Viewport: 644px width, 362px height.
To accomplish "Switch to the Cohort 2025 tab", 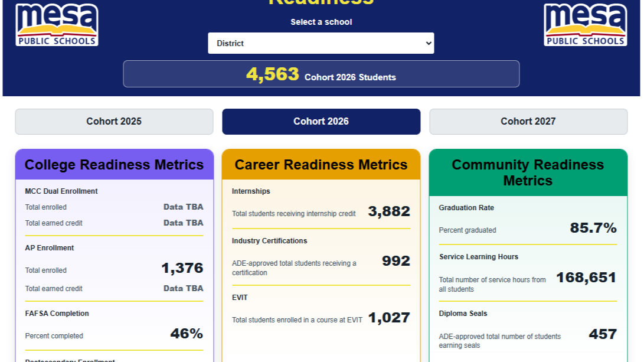I will pos(114,122).
